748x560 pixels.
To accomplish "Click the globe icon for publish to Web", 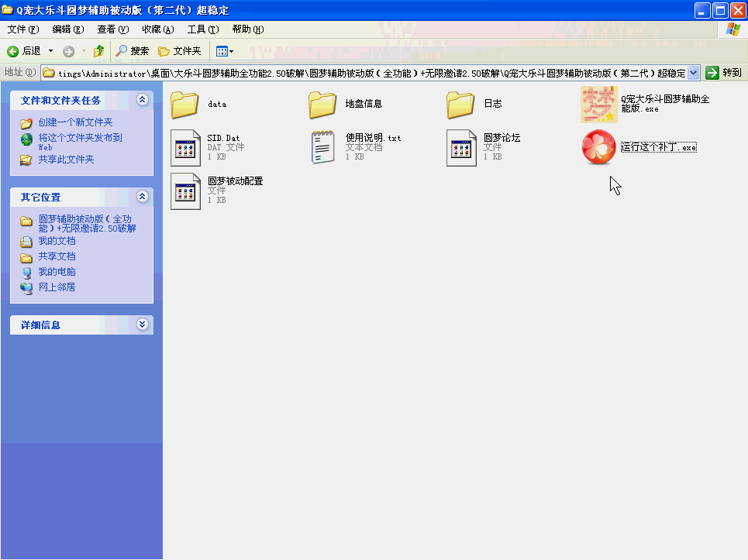I will coord(26,139).
